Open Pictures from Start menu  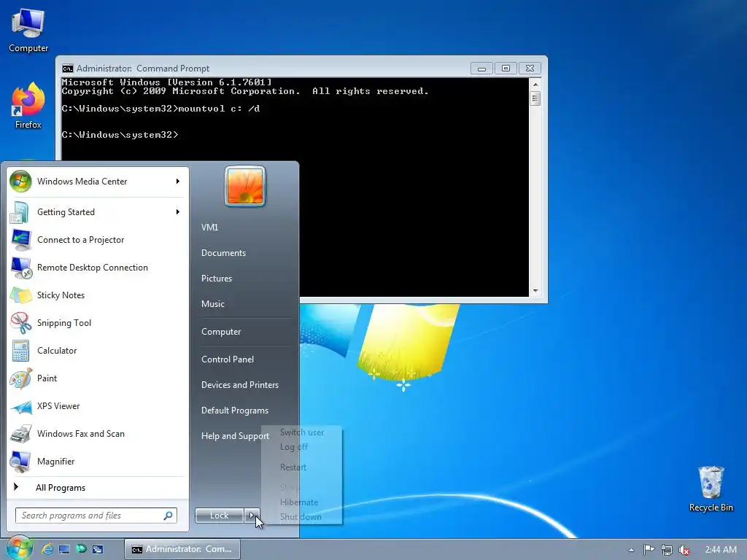pos(216,279)
